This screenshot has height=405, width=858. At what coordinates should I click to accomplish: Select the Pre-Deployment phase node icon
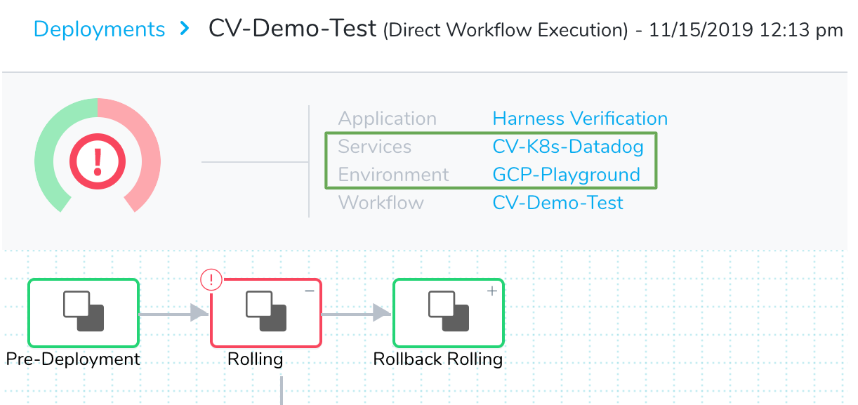84,313
